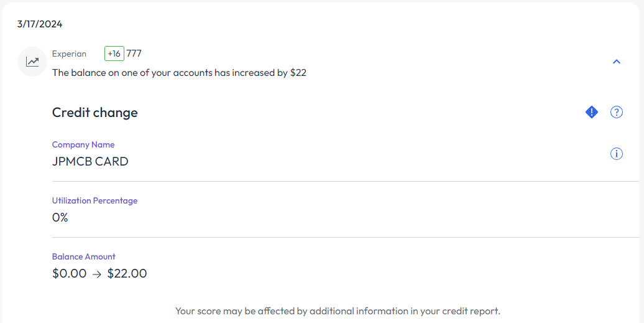Select the JPMCB CARD company name
This screenshot has width=644, height=323.
point(90,162)
